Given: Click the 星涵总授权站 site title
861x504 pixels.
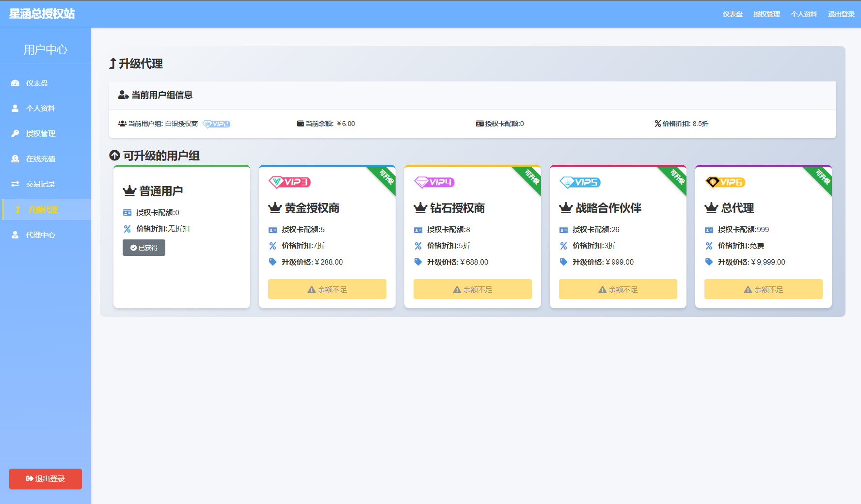Looking at the screenshot, I should 42,14.
